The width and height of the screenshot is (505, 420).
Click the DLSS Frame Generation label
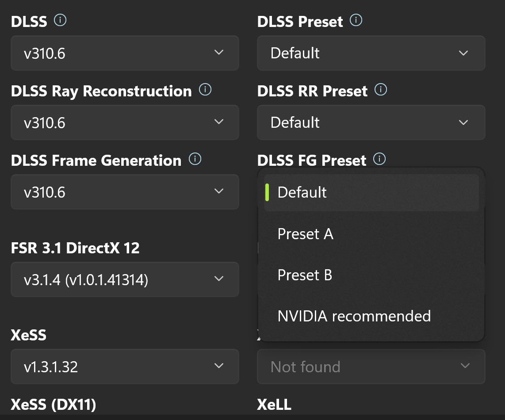(x=96, y=160)
